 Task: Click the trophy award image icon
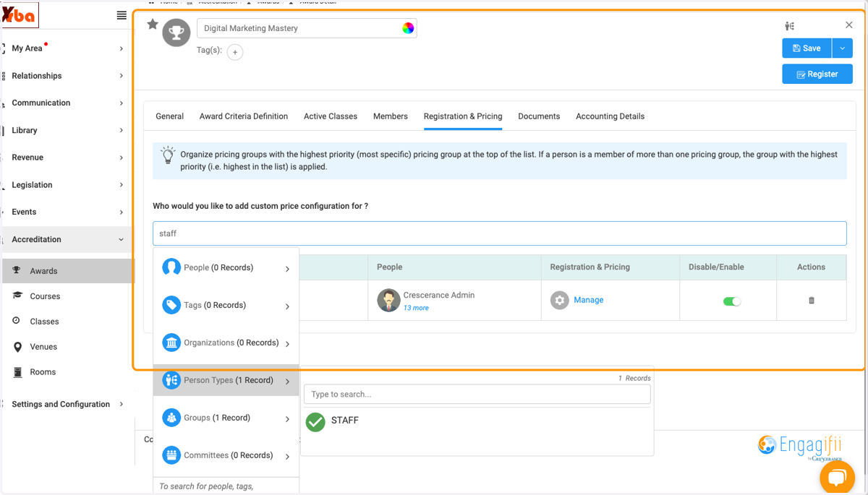(176, 33)
